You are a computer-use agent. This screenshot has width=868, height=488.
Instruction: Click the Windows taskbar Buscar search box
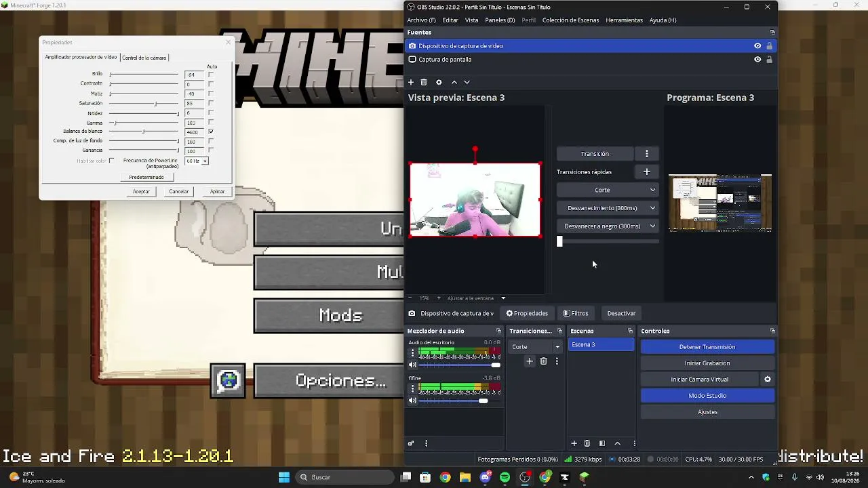pos(345,477)
